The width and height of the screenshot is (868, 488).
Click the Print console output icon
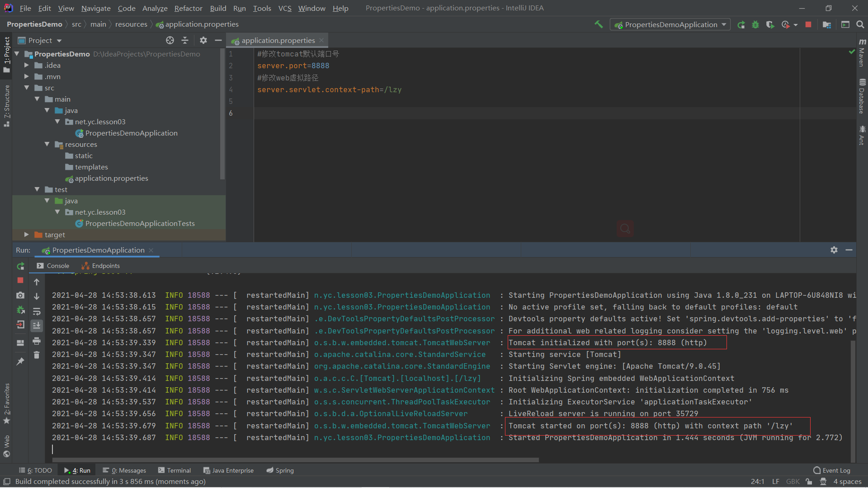[x=37, y=341]
